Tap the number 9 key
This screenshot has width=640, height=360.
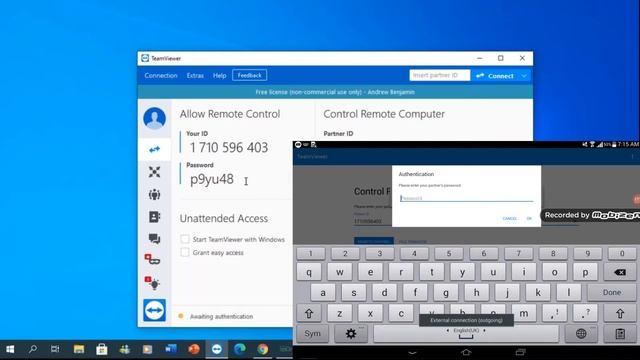pos(587,254)
